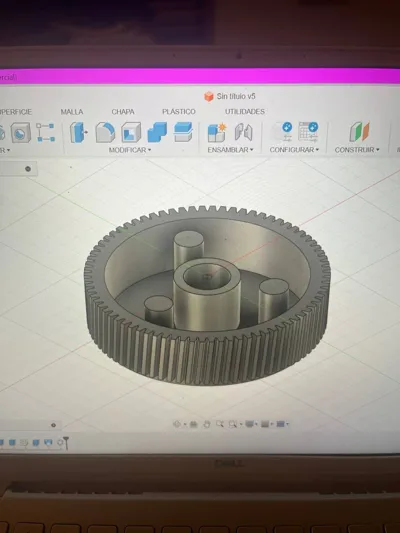The width and height of the screenshot is (400, 533).
Task: Expand the Display Settings dropdown arrow
Action: tap(257, 424)
